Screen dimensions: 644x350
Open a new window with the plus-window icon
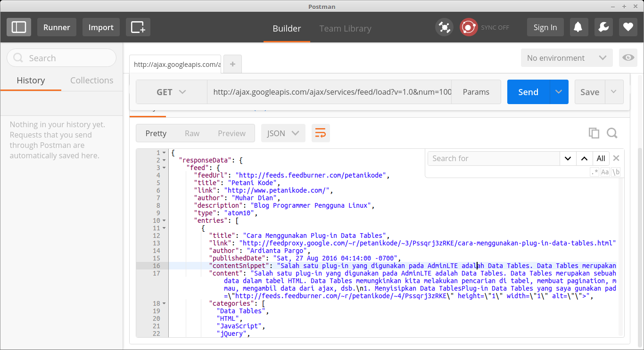pos(138,27)
